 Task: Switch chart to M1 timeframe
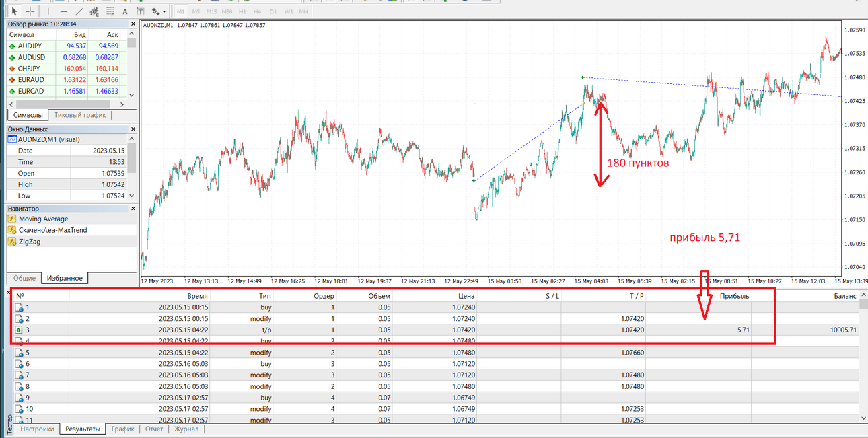(x=181, y=11)
